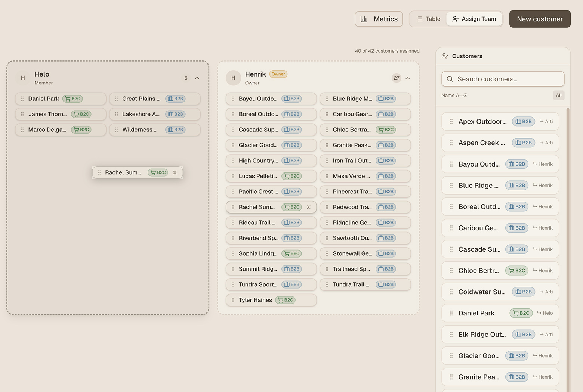Grab drag handle of Lakeshore A... chip
Image resolution: width=583 pixels, height=392 pixels.
(117, 114)
